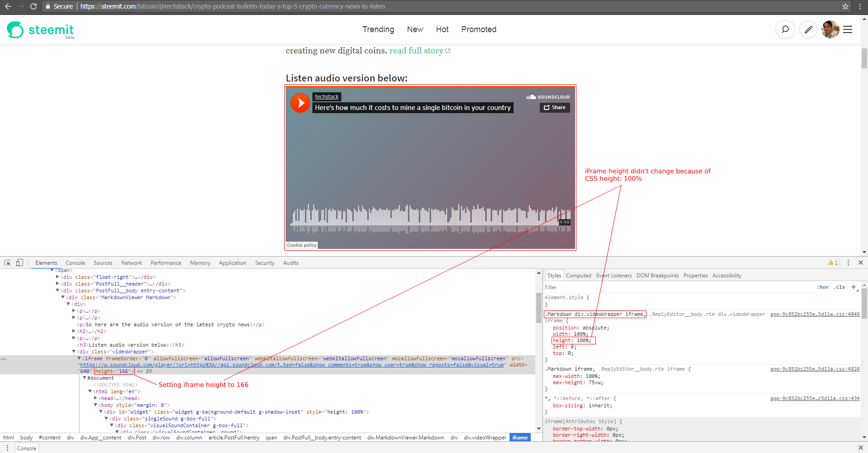Image resolution: width=868 pixels, height=453 pixels.
Task: Select div.videoWrapper in breadcrumb
Action: pos(485,438)
